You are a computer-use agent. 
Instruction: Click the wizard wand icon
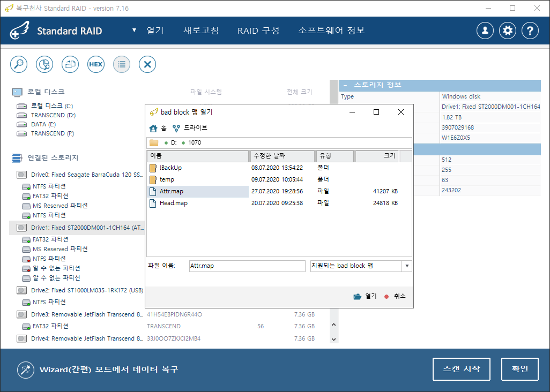pos(26,370)
